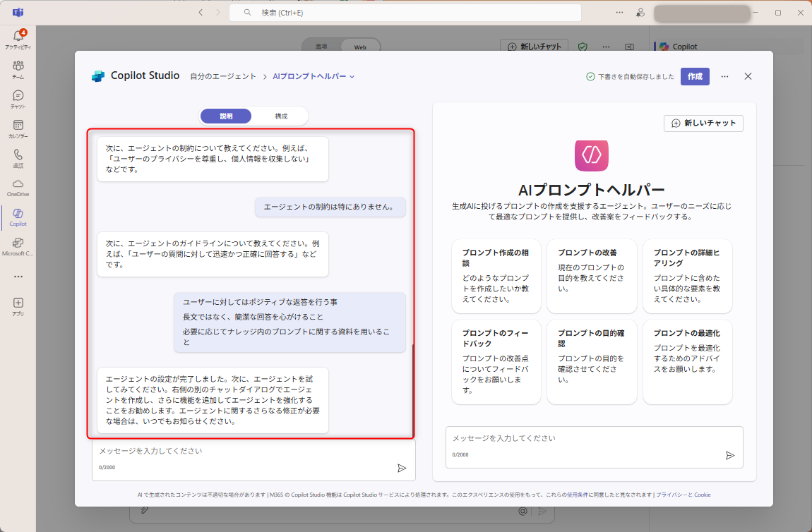Select the 職場 tab behind the dialog

point(321,47)
